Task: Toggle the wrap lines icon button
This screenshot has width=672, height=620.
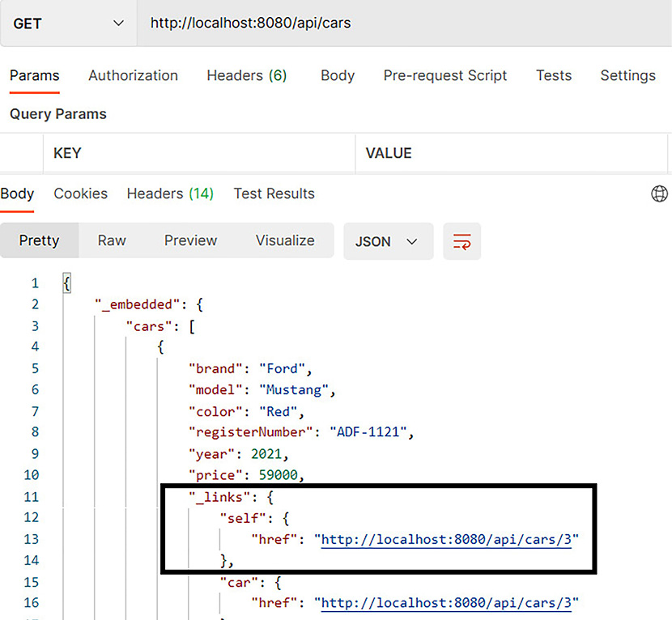Action: pyautogui.click(x=461, y=241)
